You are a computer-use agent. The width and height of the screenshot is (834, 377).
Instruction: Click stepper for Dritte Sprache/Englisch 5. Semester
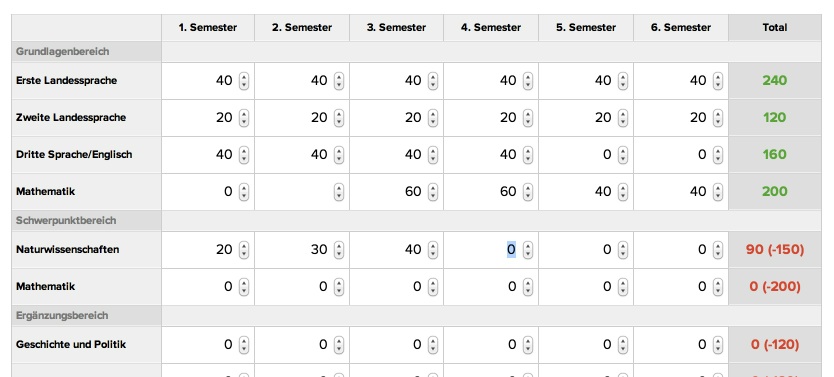coord(623,155)
